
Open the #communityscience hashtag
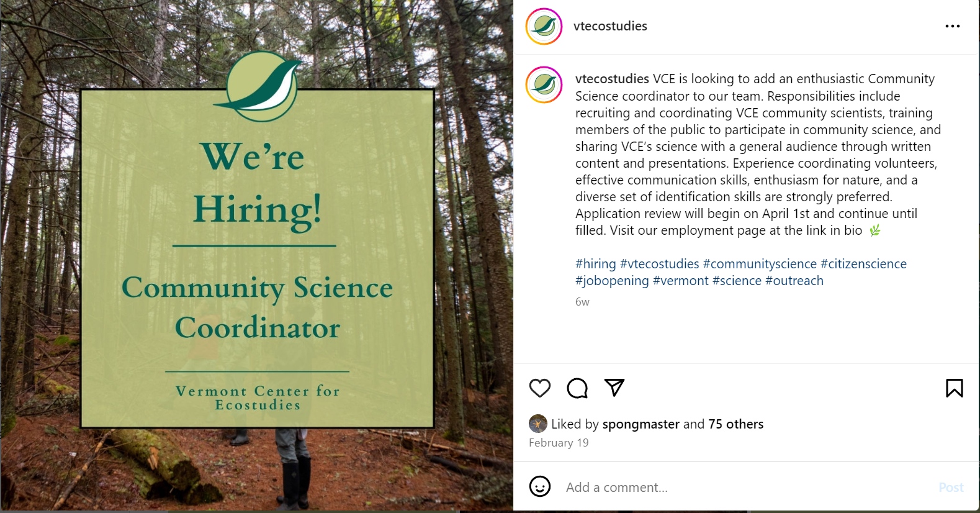coord(760,264)
